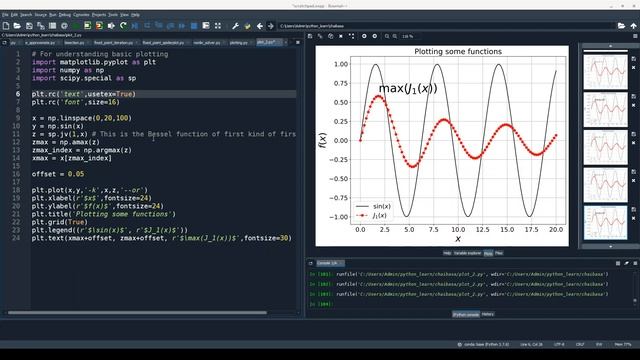Open a file using folder toolbar icon
This screenshot has width=640, height=360.
pos(17,26)
